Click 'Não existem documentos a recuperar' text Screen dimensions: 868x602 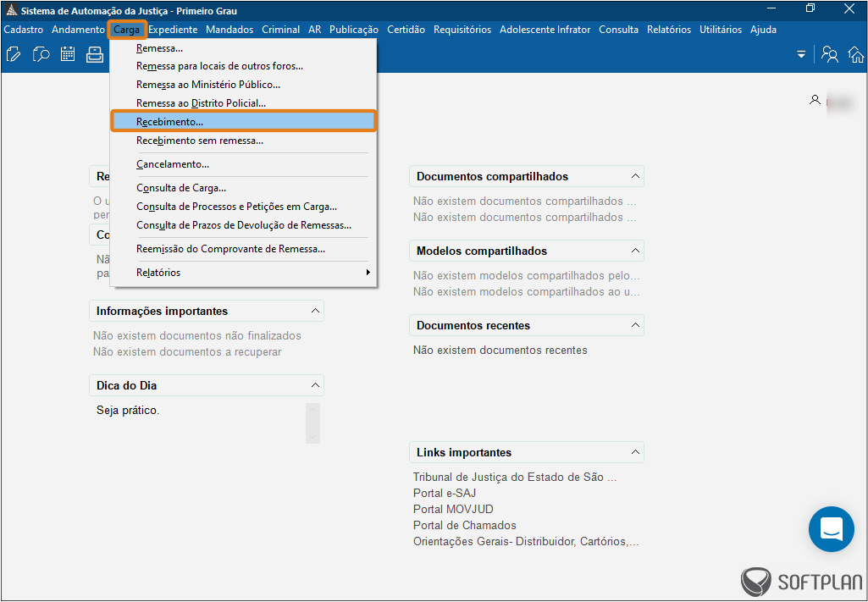[187, 352]
